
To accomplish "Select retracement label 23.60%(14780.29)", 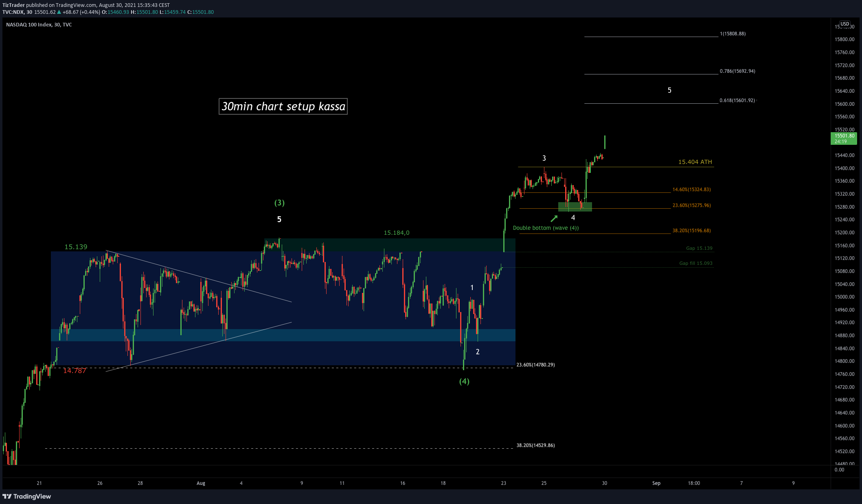I will point(535,365).
